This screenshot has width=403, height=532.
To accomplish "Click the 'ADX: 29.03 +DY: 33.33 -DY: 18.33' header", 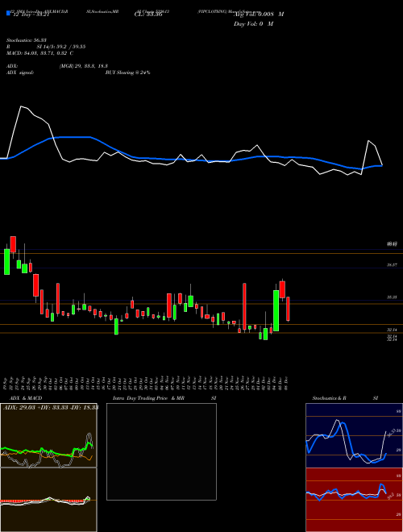I will tap(51, 407).
